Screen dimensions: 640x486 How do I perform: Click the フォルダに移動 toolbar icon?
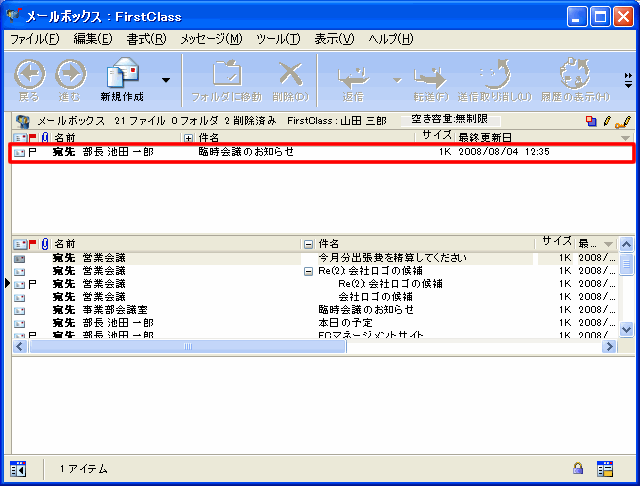tap(226, 75)
